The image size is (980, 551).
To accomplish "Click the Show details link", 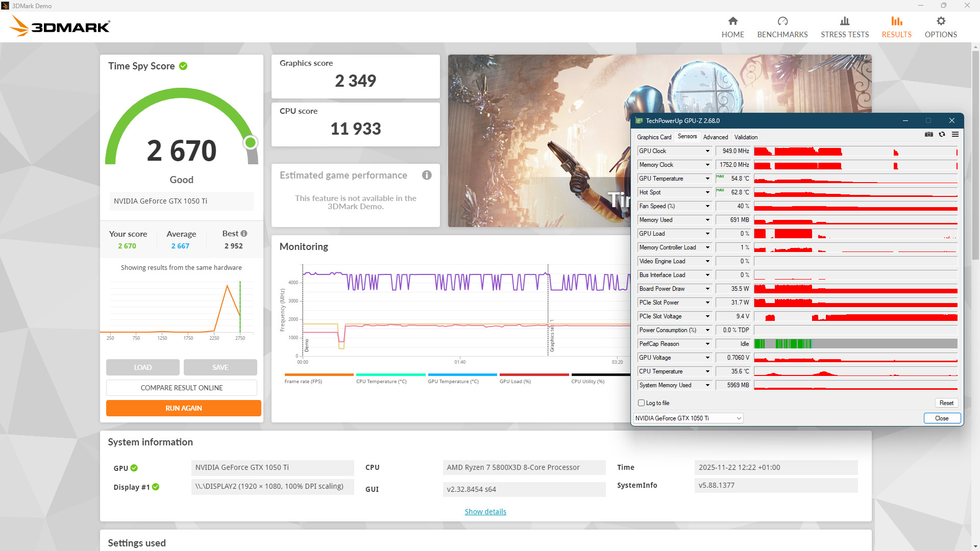I will click(x=485, y=512).
